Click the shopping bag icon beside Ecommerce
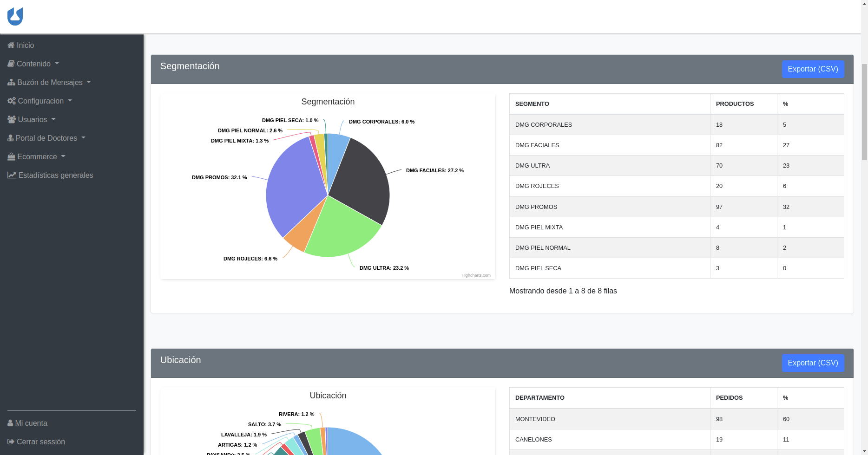Viewport: 868px width, 455px height. [12, 156]
